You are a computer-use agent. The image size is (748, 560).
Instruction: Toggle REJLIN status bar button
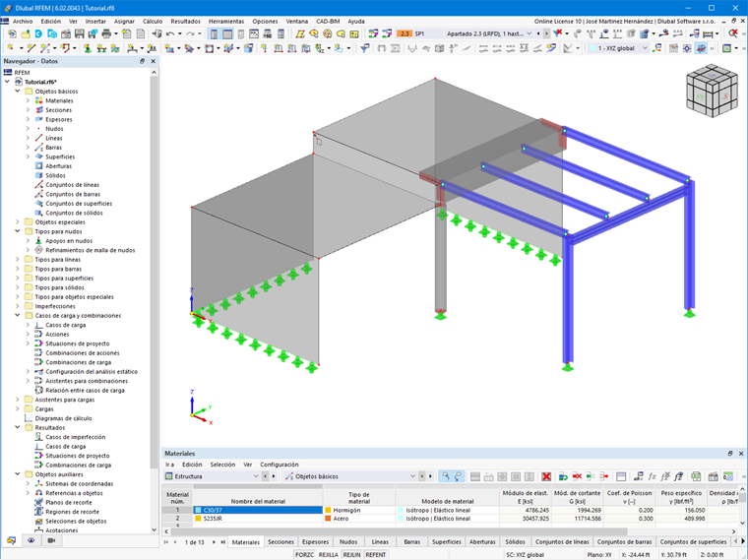coord(352,555)
